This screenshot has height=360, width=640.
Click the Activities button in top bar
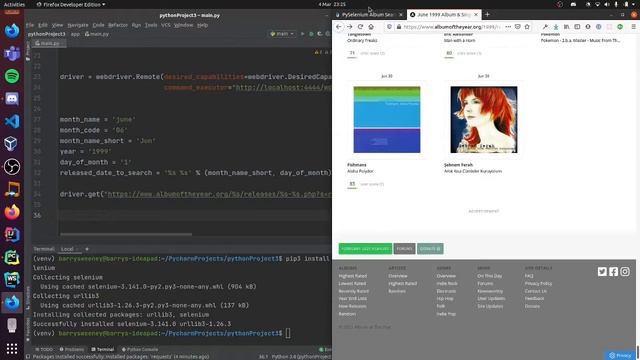pos(14,4)
